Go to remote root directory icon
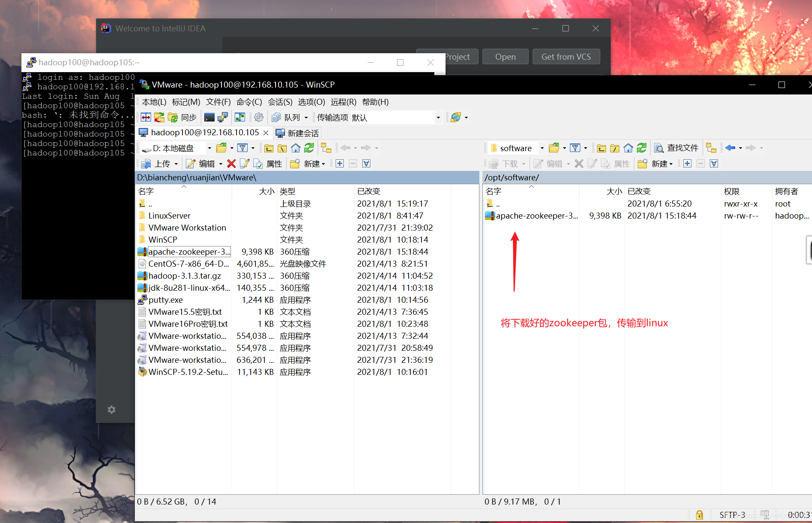The width and height of the screenshot is (812, 523). [615, 148]
